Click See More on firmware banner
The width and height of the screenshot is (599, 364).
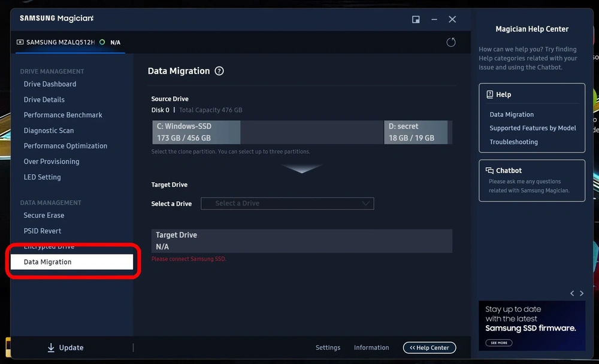(x=499, y=342)
